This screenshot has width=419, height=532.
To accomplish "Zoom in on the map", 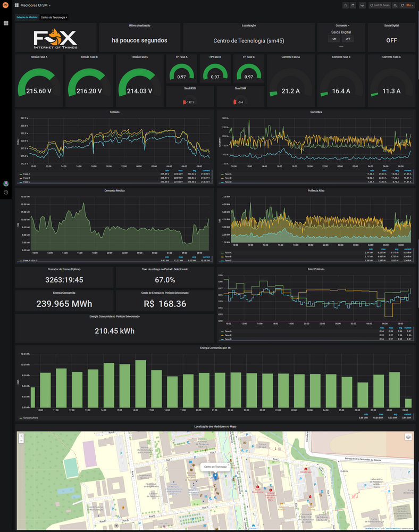I will [21, 436].
